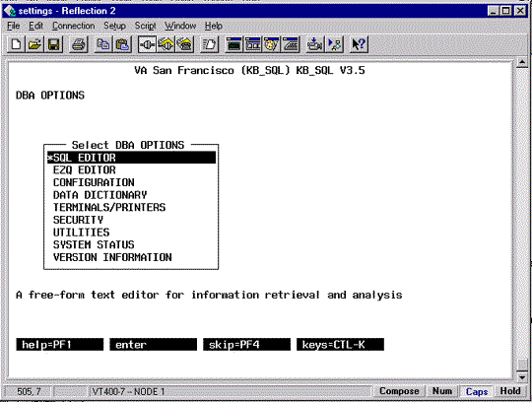
Task: Click the scrollbar down arrow
Action: tap(522, 377)
